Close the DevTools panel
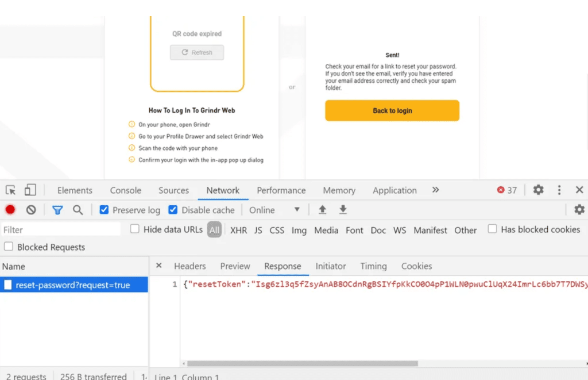Image resolution: width=588 pixels, height=380 pixels. pyautogui.click(x=579, y=190)
